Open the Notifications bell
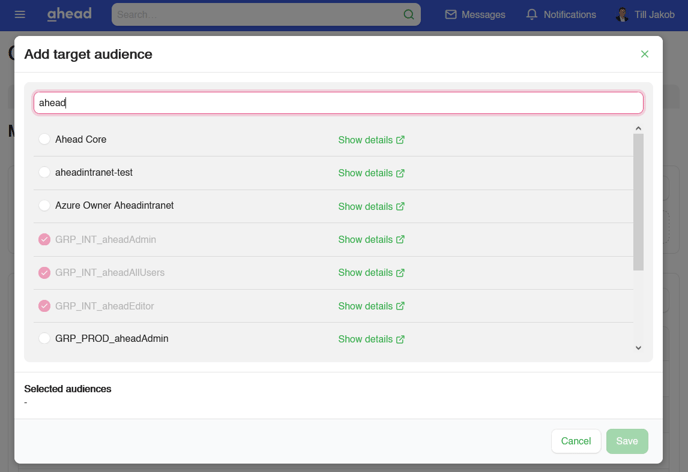Image resolution: width=688 pixels, height=472 pixels. pos(561,14)
